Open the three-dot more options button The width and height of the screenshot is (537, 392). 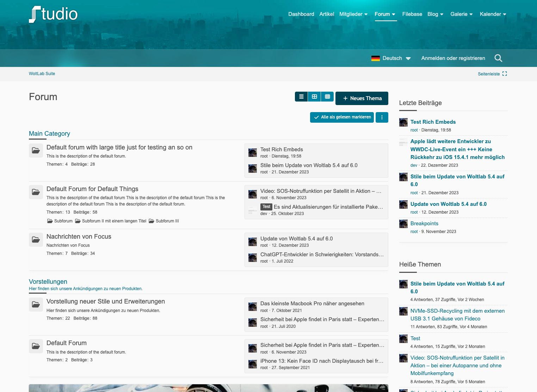(x=382, y=117)
